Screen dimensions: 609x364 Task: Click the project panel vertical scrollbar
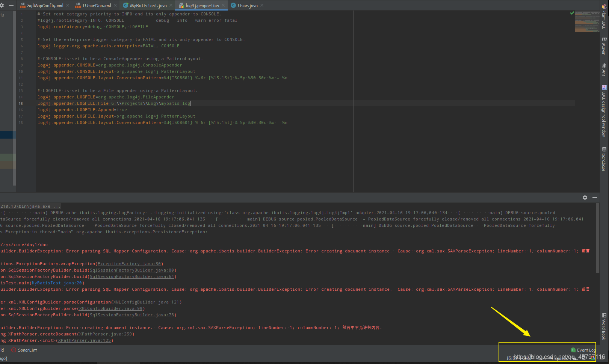coord(14,98)
